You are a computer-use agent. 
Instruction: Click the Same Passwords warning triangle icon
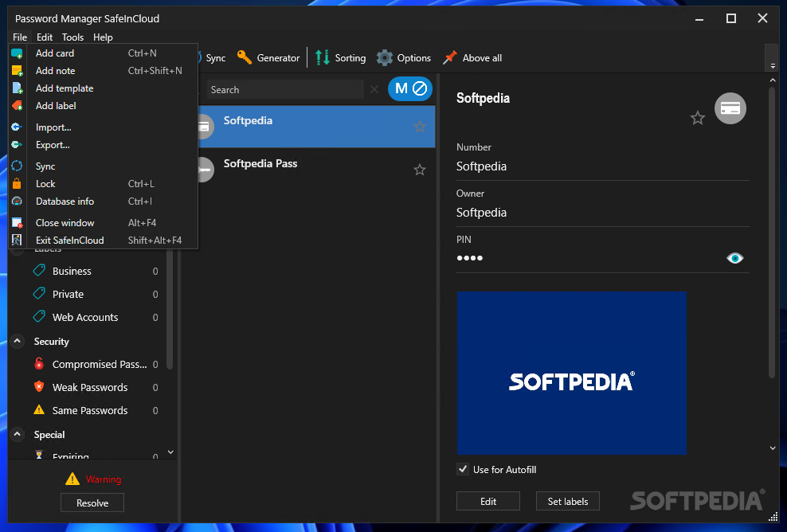tap(39, 410)
